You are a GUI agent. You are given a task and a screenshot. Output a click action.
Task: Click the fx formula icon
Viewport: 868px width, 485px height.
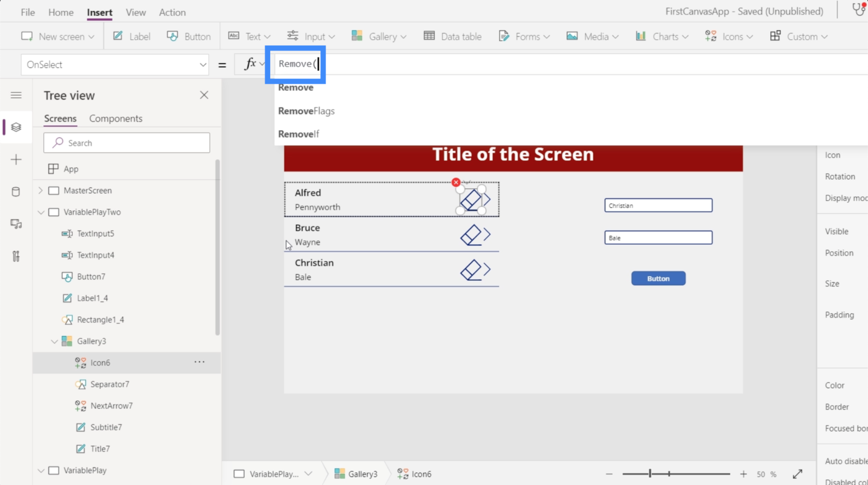[x=250, y=64]
